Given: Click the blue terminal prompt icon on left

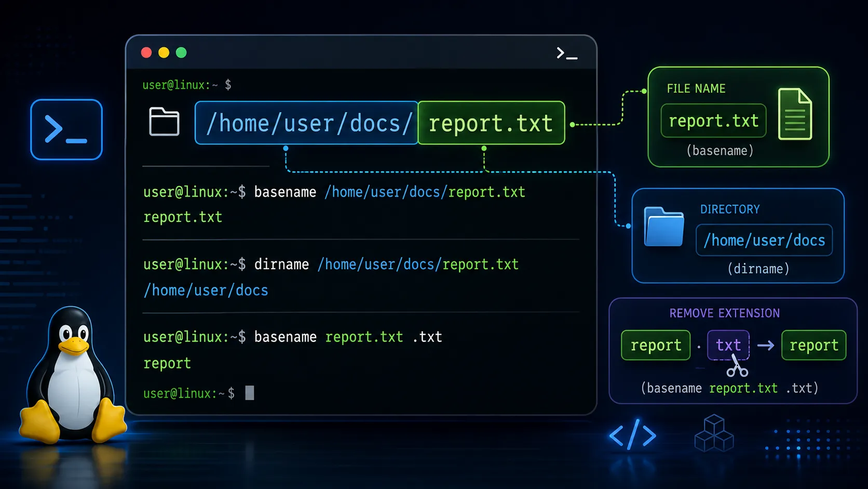Looking at the screenshot, I should click(x=66, y=129).
